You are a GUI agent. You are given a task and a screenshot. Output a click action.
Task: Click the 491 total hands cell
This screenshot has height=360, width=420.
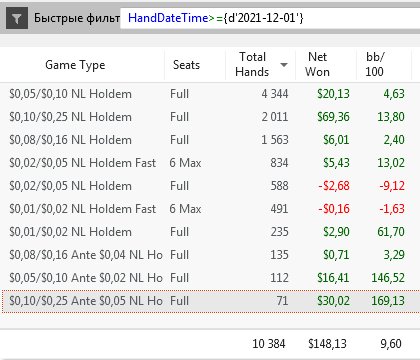point(279,209)
